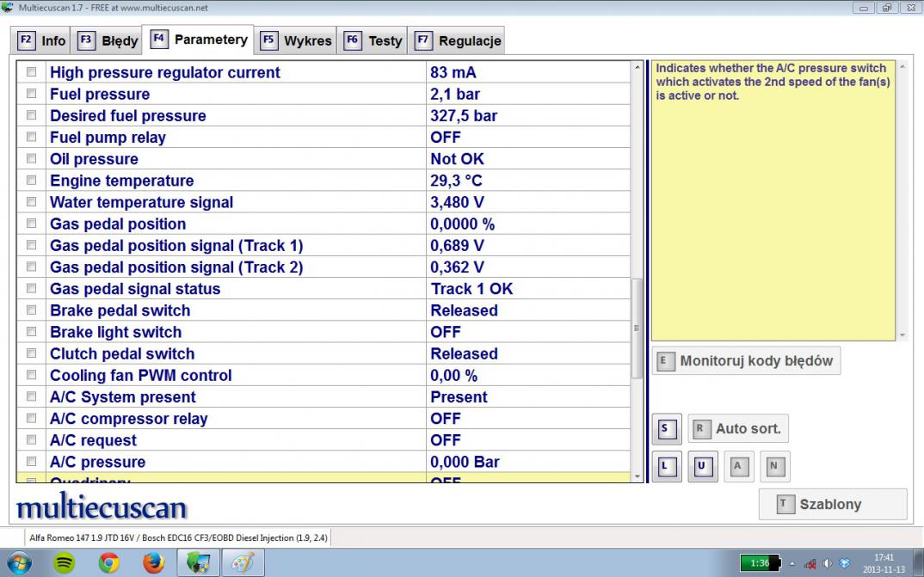
Task: Select the Oil pressure checkbox
Action: pos(31,158)
